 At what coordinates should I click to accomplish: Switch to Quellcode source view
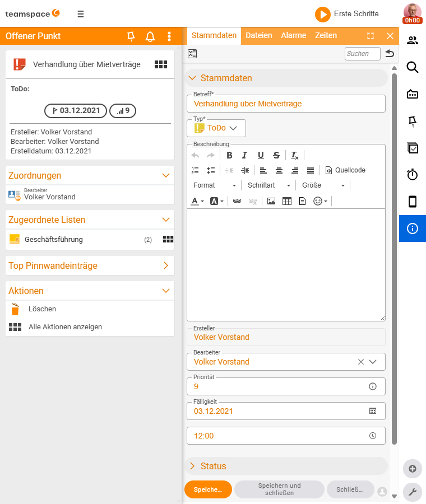(x=345, y=170)
